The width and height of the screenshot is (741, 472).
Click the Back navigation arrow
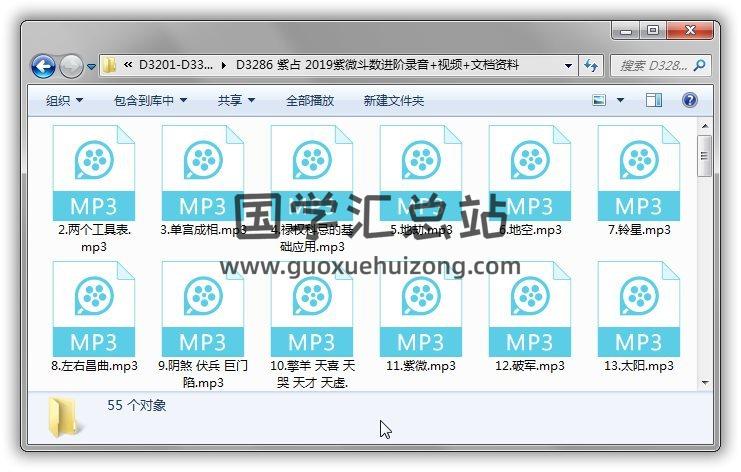coord(43,66)
